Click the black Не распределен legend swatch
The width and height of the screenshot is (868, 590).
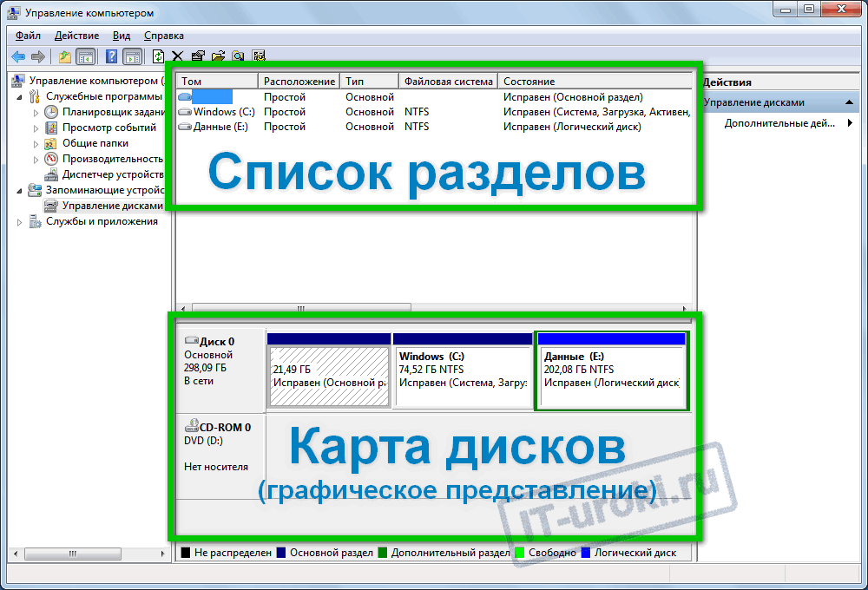click(x=186, y=553)
